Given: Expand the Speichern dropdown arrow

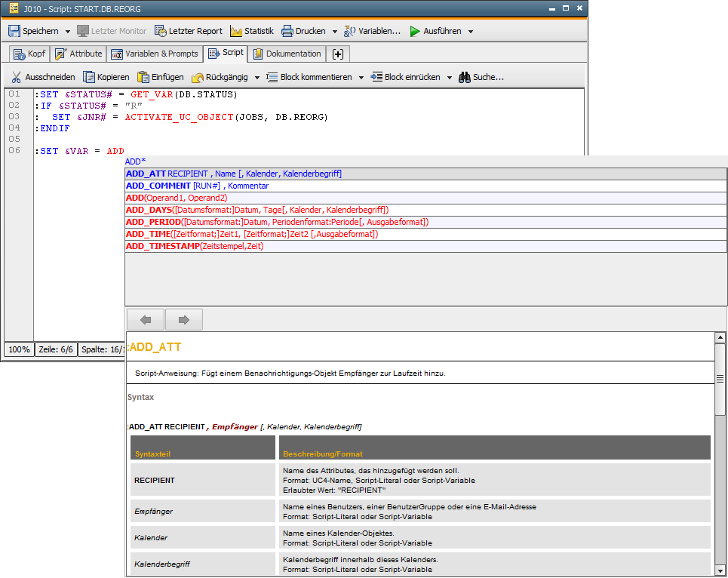Looking at the screenshot, I should pyautogui.click(x=68, y=32).
